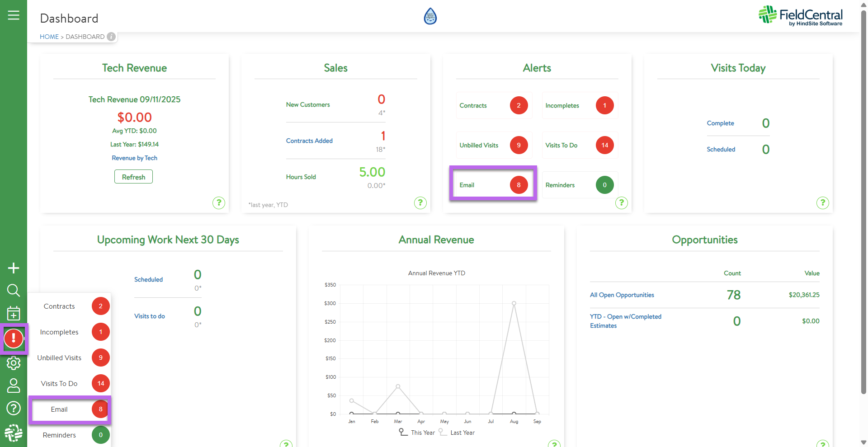Open settings via the gear icon

click(14, 363)
